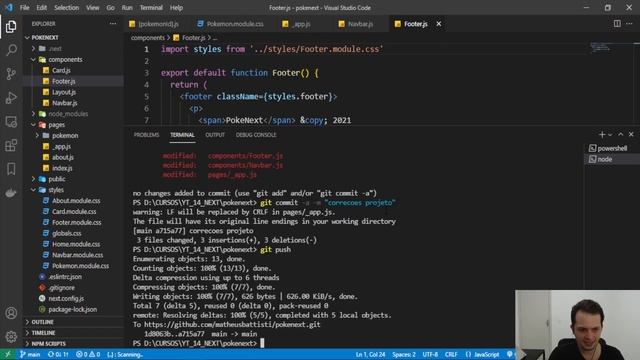Expand the TIMELINE section

43,333
